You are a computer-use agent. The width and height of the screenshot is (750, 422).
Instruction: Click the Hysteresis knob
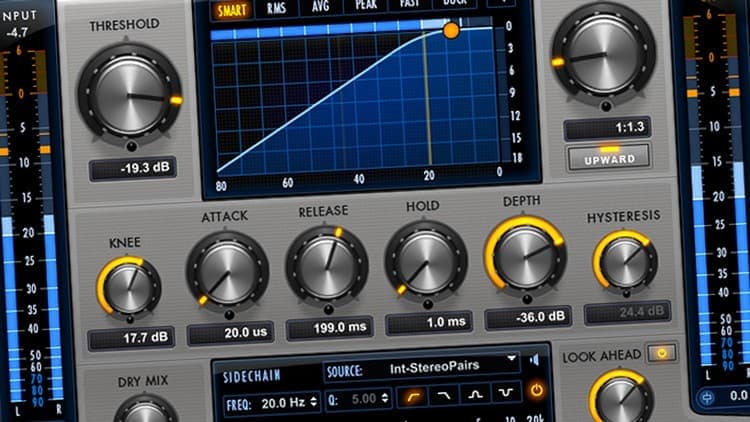coord(625,262)
